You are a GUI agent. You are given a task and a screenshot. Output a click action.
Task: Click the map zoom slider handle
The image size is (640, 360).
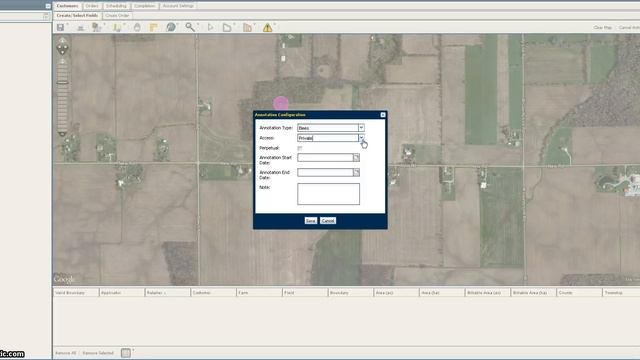(x=62, y=82)
